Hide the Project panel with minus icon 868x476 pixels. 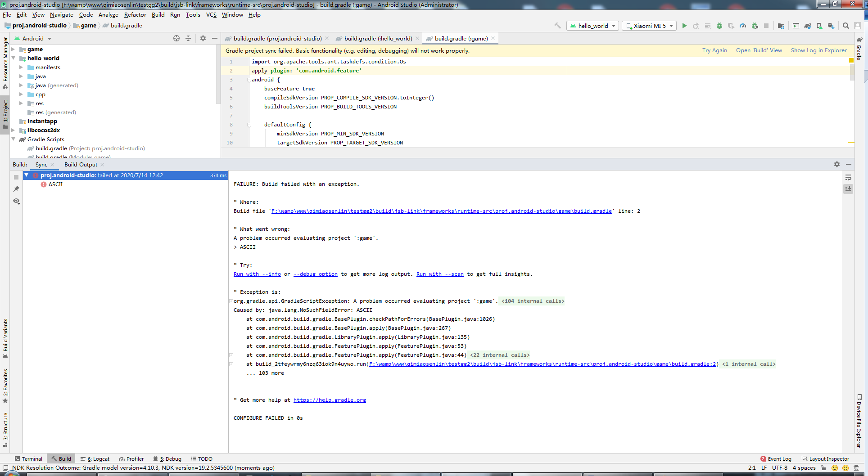pyautogui.click(x=215, y=38)
